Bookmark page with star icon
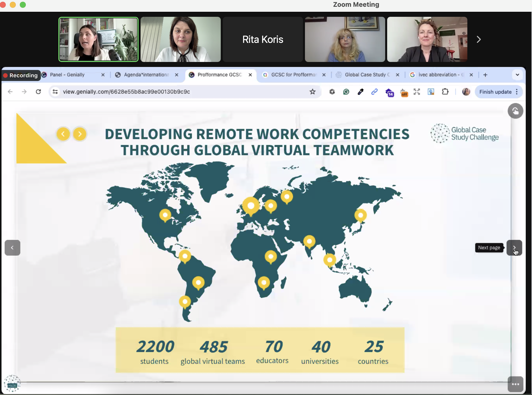 pyautogui.click(x=312, y=92)
